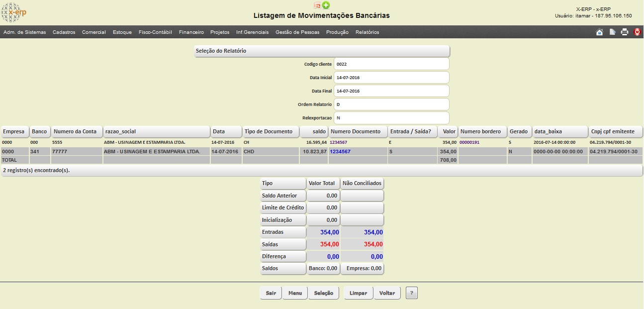Click the Limpar button
The image size is (644, 309).
pos(358,293)
